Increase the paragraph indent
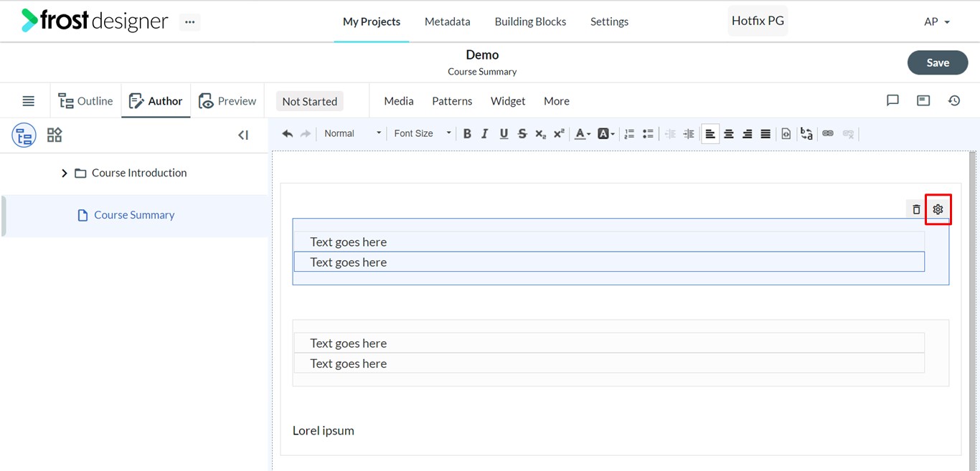The width and height of the screenshot is (980, 471). pyautogui.click(x=689, y=133)
